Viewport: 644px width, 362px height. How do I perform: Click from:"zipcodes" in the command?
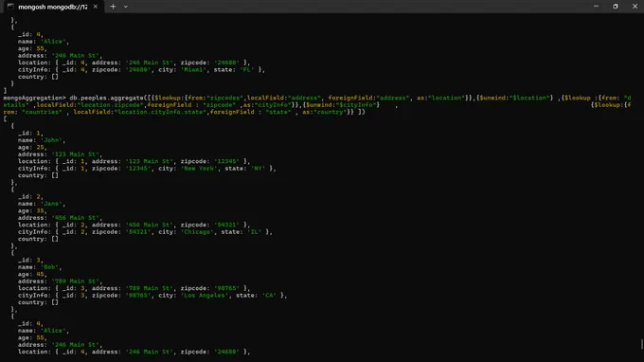pos(216,98)
